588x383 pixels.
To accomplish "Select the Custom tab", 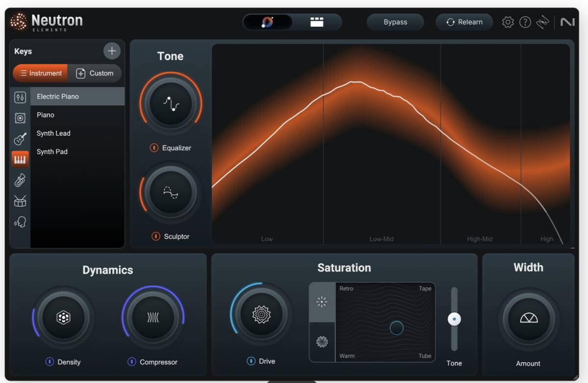I will (x=95, y=73).
